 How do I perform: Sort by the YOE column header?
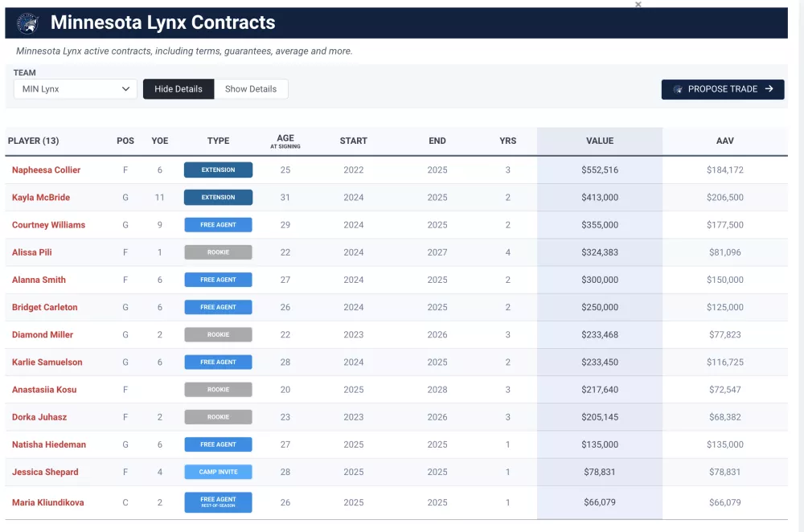(x=159, y=141)
